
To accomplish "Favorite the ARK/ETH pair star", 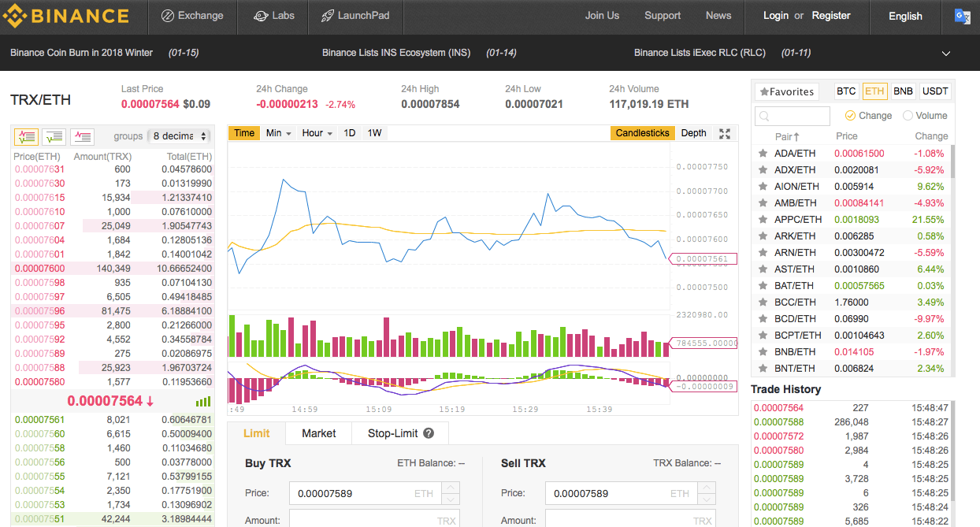I will [x=763, y=236].
